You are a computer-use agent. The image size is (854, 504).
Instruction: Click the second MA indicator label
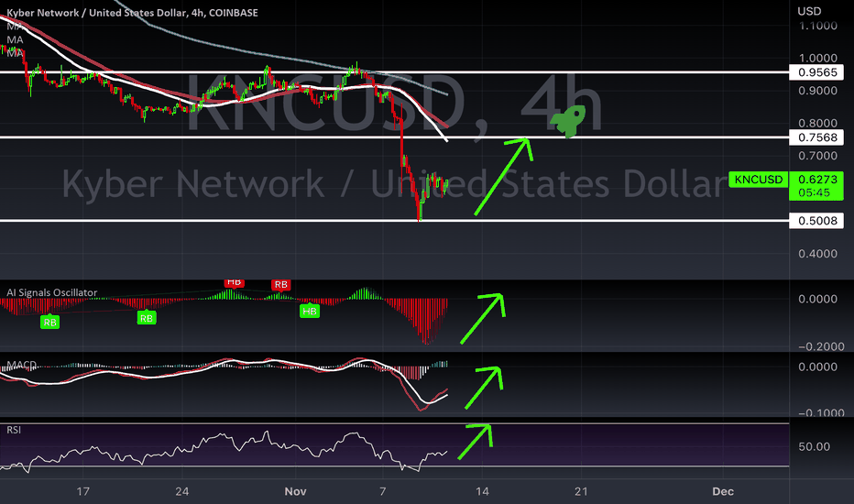15,39
